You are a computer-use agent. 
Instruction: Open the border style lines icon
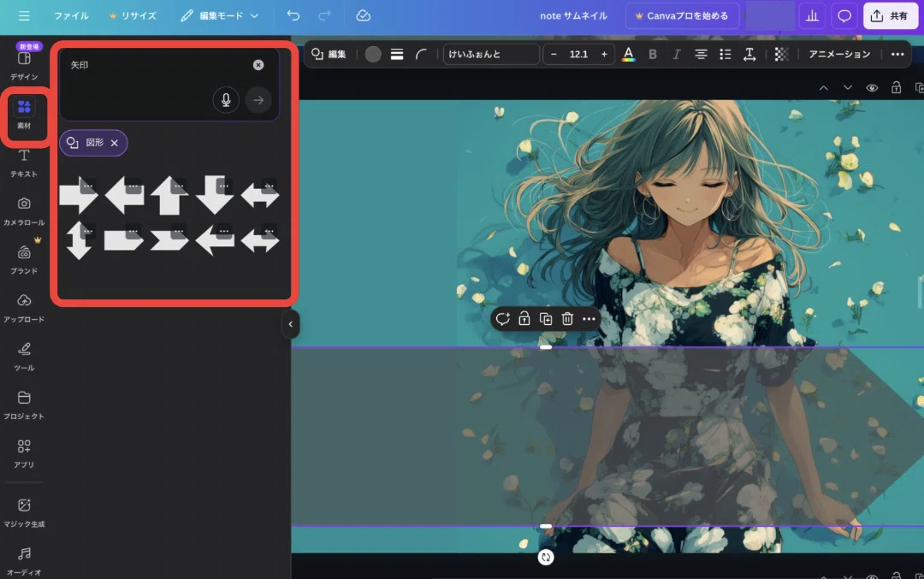point(397,54)
